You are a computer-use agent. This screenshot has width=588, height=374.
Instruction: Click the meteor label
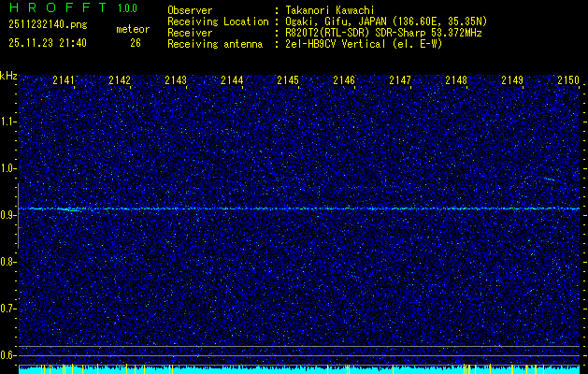coord(133,29)
